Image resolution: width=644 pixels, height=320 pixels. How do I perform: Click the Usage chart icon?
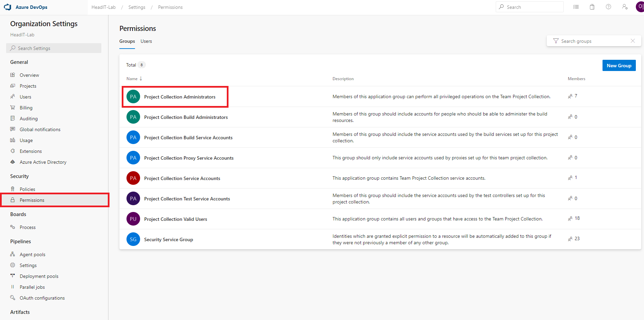(x=13, y=140)
